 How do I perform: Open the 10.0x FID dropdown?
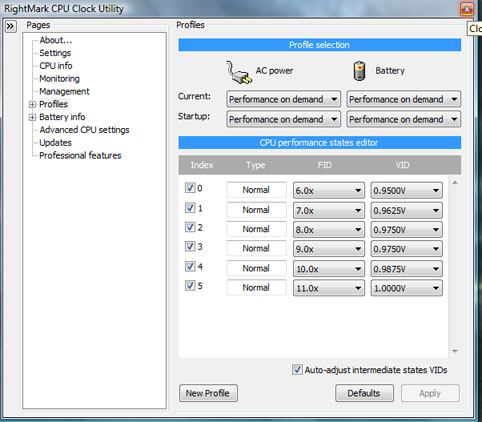329,269
